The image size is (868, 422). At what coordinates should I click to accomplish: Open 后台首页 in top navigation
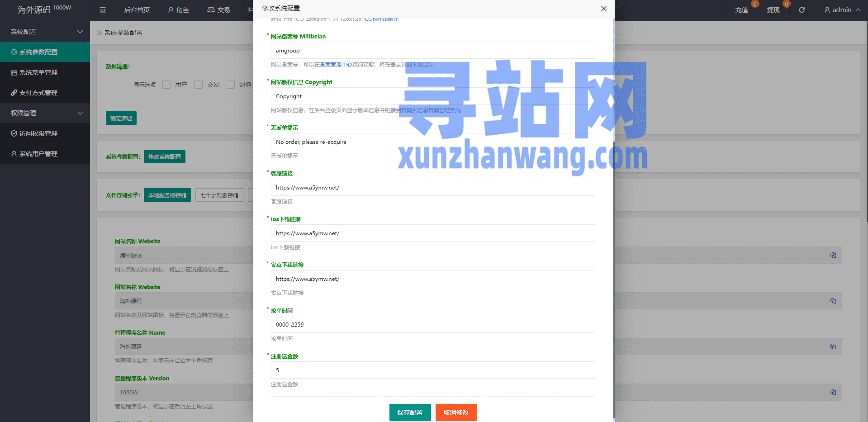click(137, 10)
